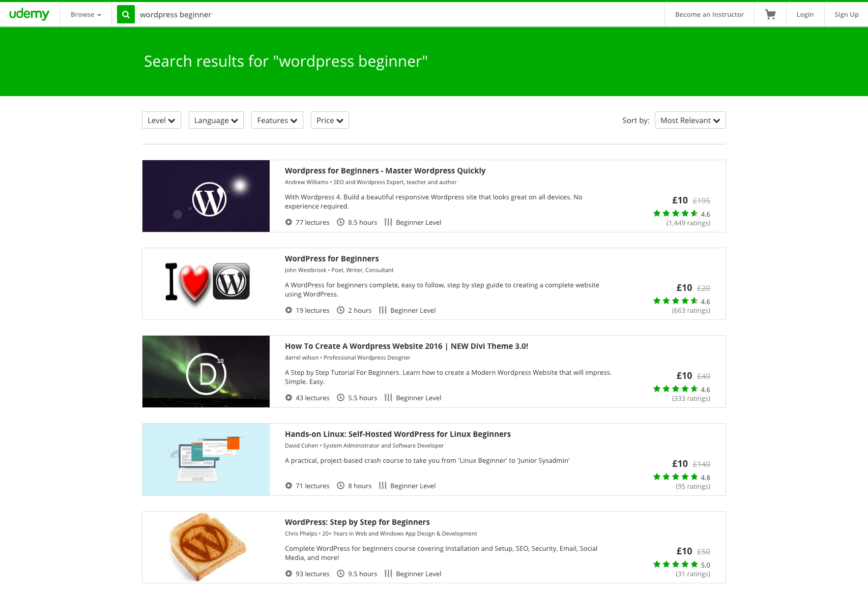Click Become an Instructor link

709,14
